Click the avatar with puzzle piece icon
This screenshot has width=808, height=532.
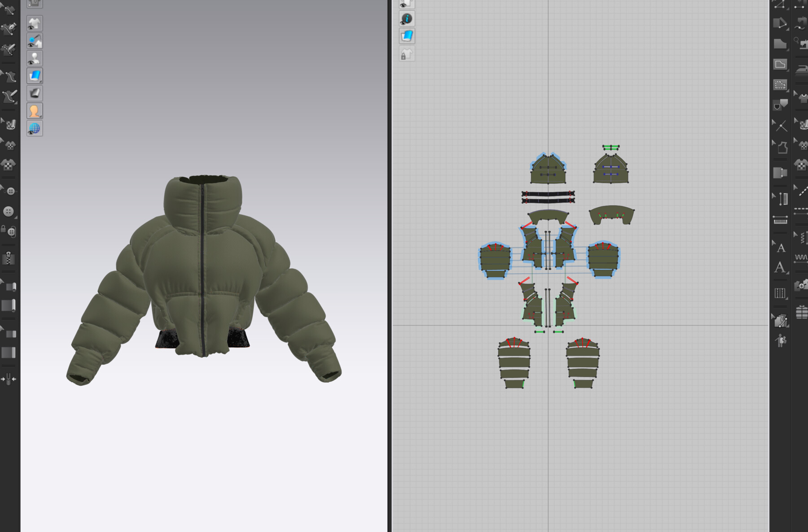(780, 341)
